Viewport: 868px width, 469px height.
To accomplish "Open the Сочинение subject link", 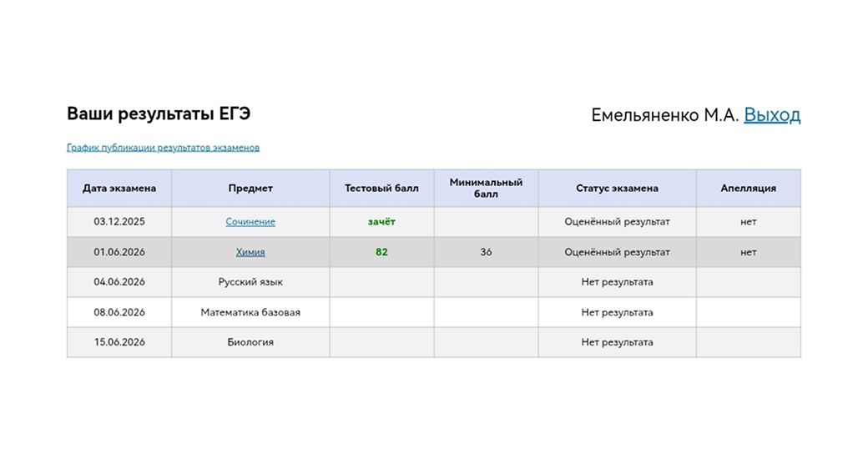I will (250, 221).
